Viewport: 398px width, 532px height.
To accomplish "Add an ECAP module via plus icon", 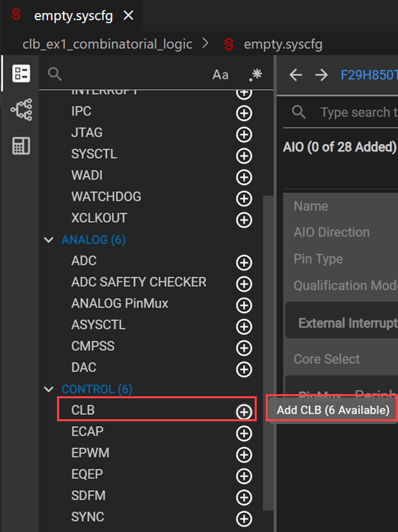I will click(244, 434).
